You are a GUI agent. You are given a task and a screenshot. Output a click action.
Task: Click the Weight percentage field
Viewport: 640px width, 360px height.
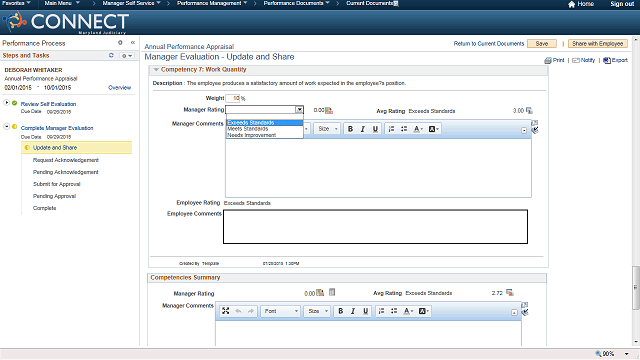point(233,98)
